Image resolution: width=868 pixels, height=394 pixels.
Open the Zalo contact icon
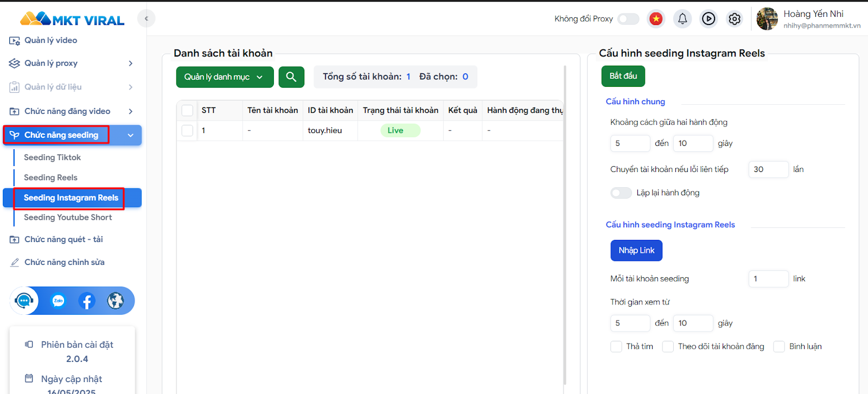(58, 301)
